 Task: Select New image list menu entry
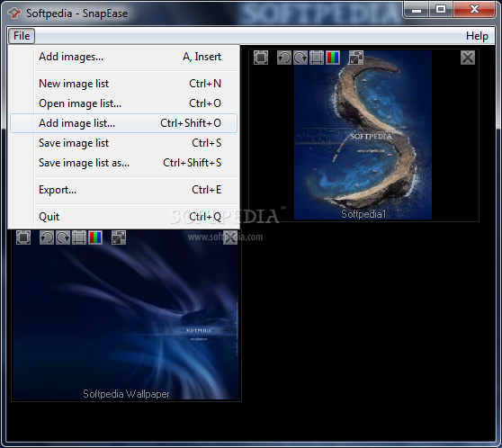[123, 84]
